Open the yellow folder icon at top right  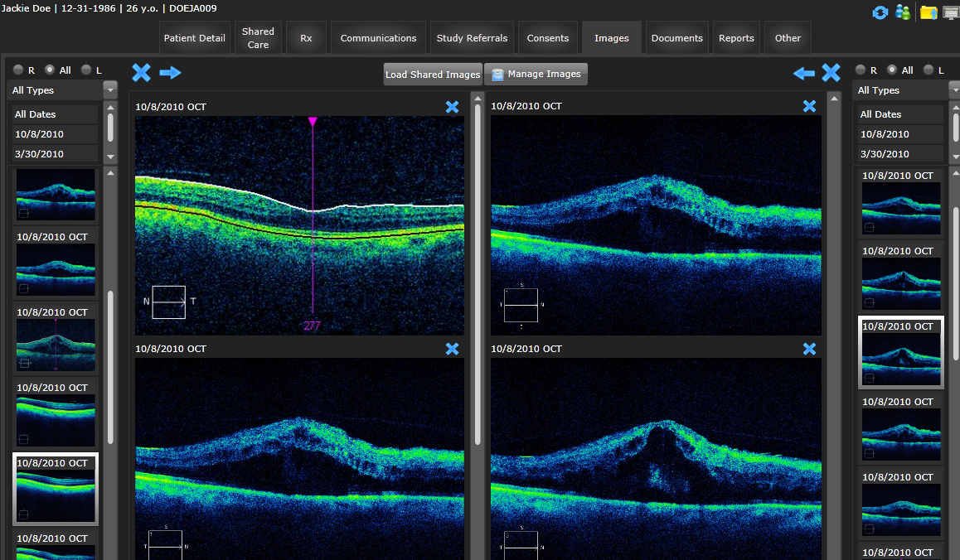(x=928, y=12)
